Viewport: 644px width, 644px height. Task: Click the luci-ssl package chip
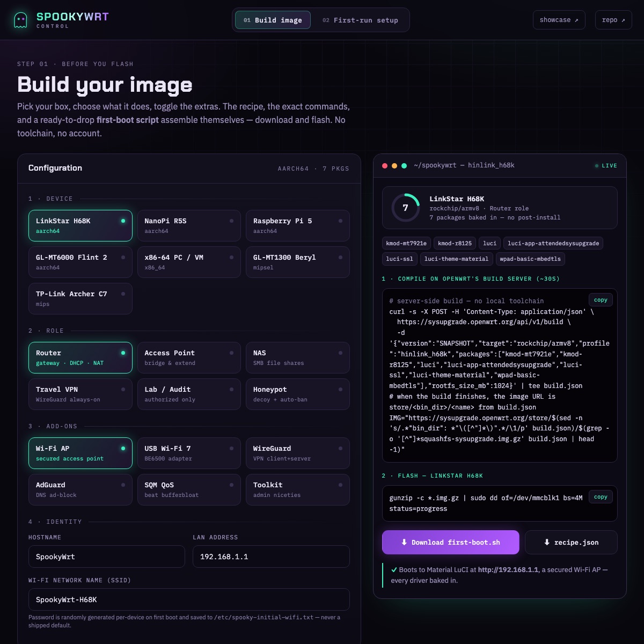(400, 259)
